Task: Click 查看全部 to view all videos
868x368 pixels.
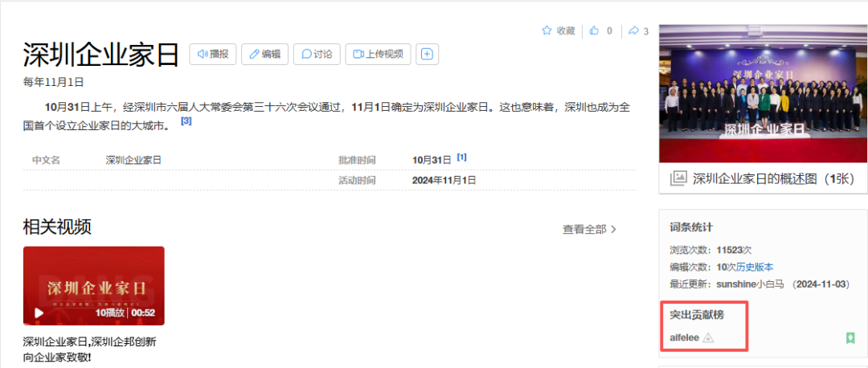Action: point(590,229)
